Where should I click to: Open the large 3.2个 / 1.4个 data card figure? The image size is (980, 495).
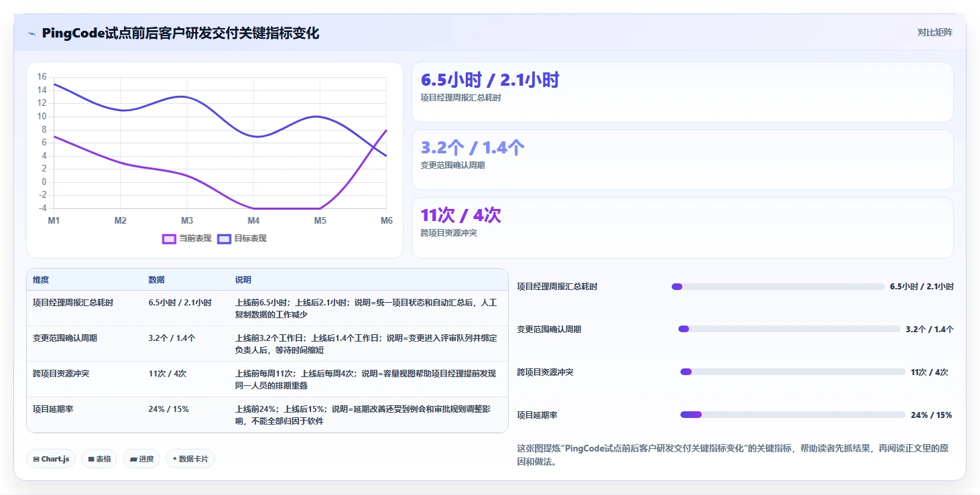click(x=473, y=148)
